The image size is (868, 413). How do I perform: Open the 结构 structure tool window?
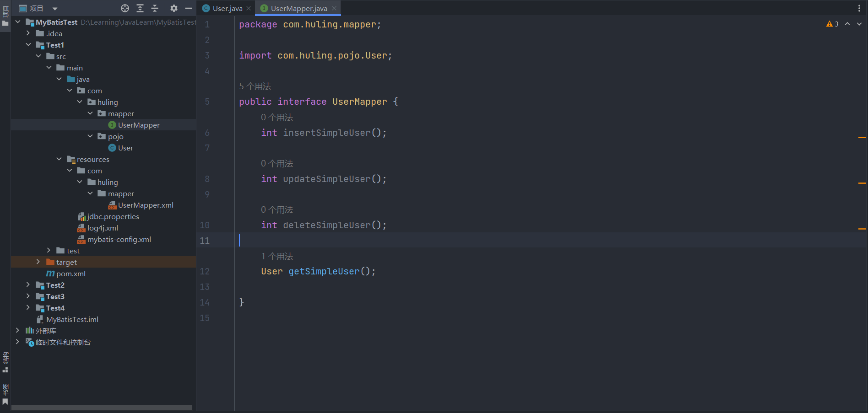click(x=5, y=362)
